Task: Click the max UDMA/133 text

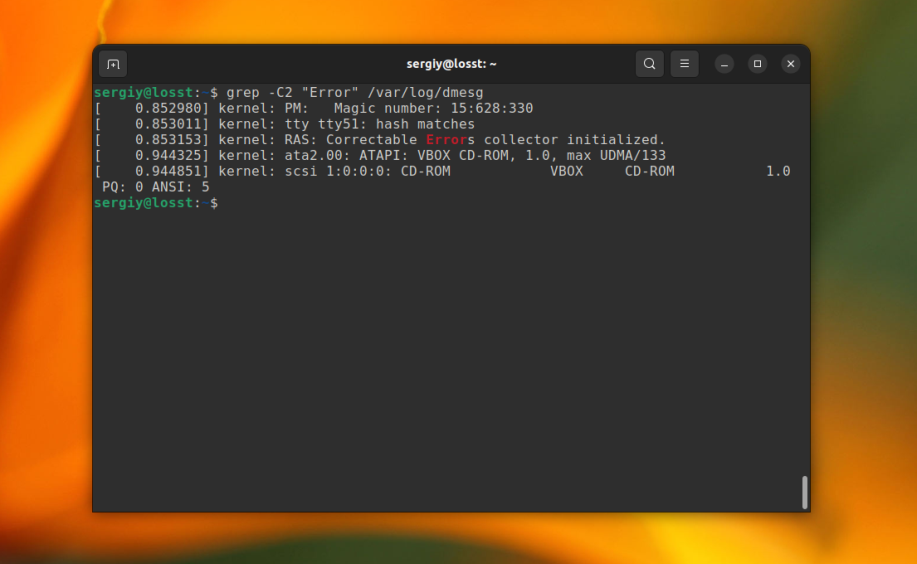Action: tap(616, 156)
